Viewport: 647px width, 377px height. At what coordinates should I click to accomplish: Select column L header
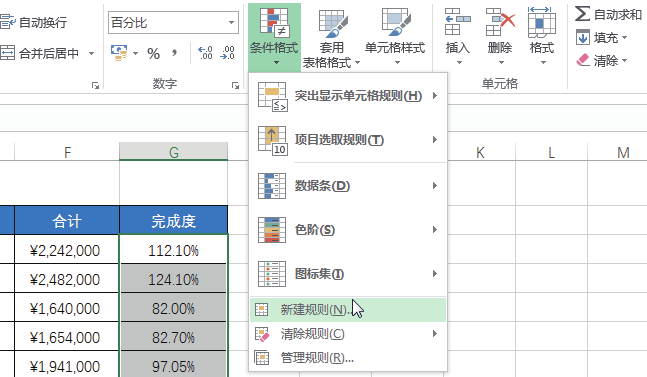(x=551, y=152)
